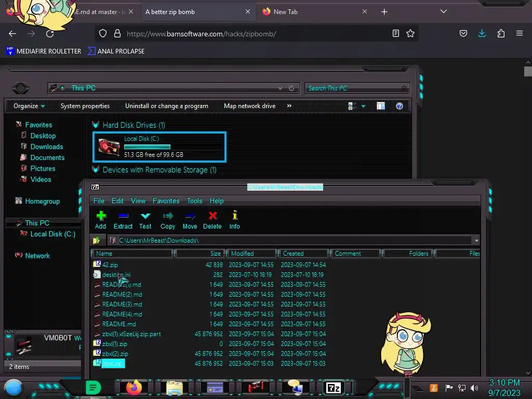The height and width of the screenshot is (399, 532).
Task: Go back in Firefox browser
Action: 12,34
